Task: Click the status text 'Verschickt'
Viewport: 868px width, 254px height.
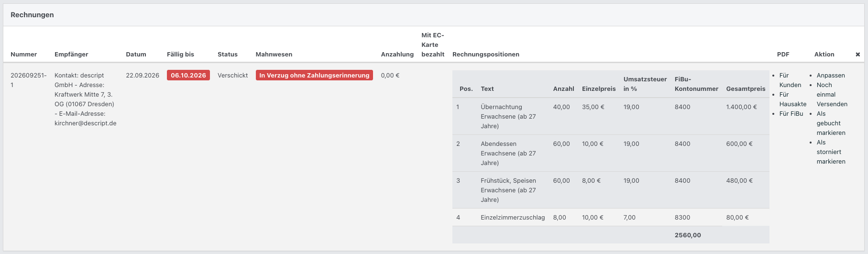Action: click(x=232, y=76)
